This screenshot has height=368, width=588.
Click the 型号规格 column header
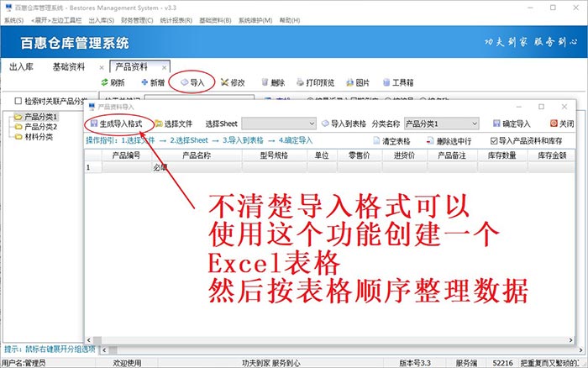pos(274,155)
